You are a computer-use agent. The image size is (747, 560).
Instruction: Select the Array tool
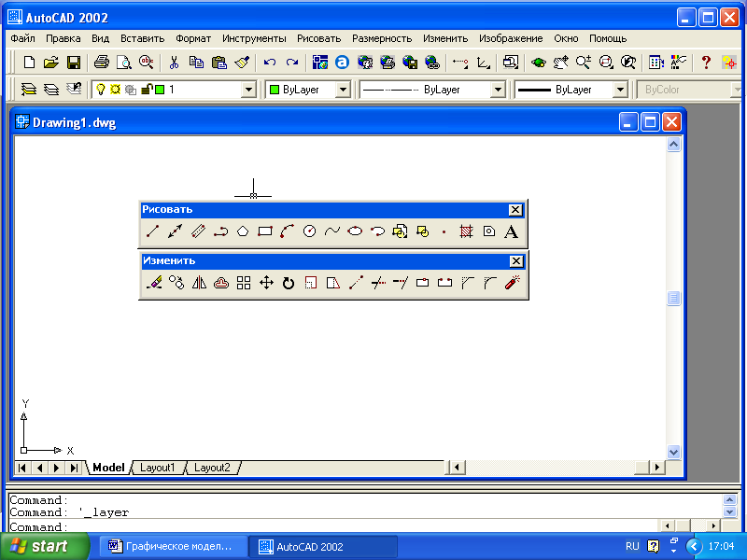(x=244, y=283)
